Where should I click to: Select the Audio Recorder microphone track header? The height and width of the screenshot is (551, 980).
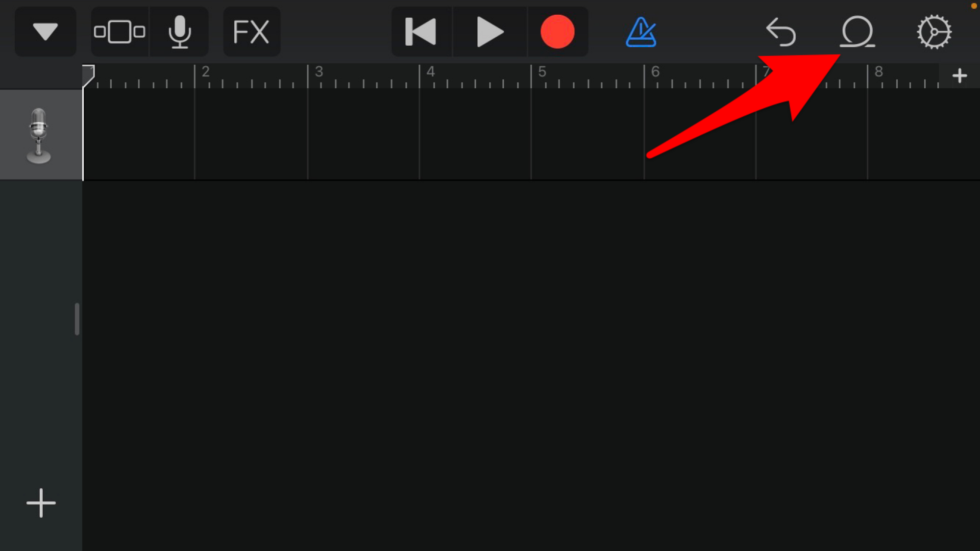pos(41,135)
